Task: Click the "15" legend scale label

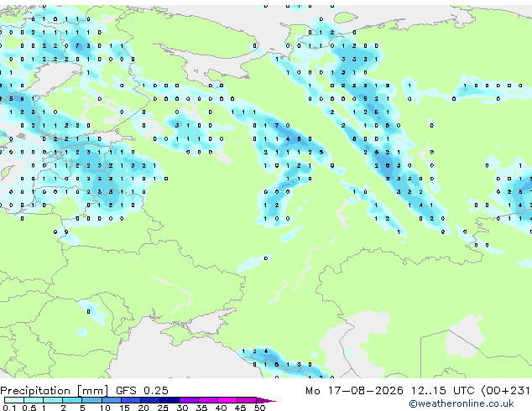Action: 124,408
